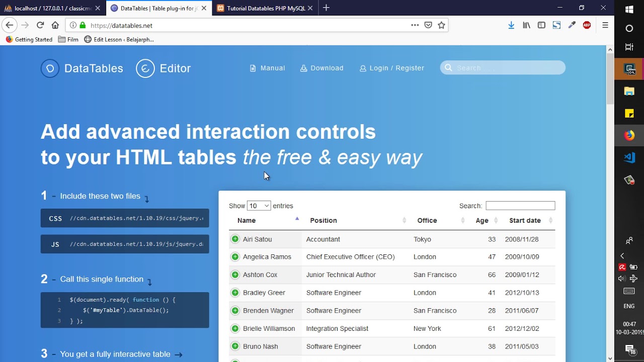
Task: Bookmark this page with the star icon
Action: click(441, 25)
